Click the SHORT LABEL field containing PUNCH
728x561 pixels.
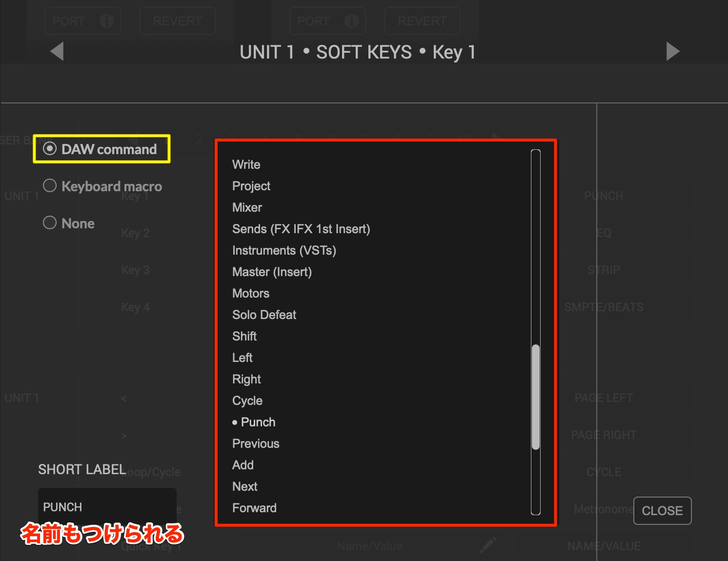point(107,507)
